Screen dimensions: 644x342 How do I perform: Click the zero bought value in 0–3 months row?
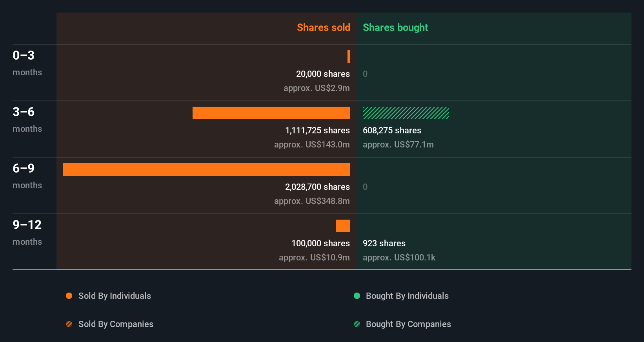click(365, 74)
